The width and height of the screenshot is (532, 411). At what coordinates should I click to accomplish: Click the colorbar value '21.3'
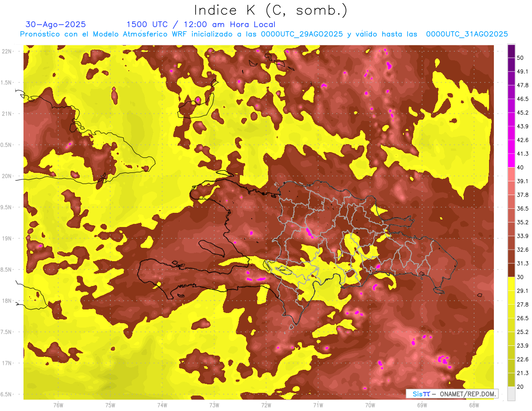[x=523, y=373]
